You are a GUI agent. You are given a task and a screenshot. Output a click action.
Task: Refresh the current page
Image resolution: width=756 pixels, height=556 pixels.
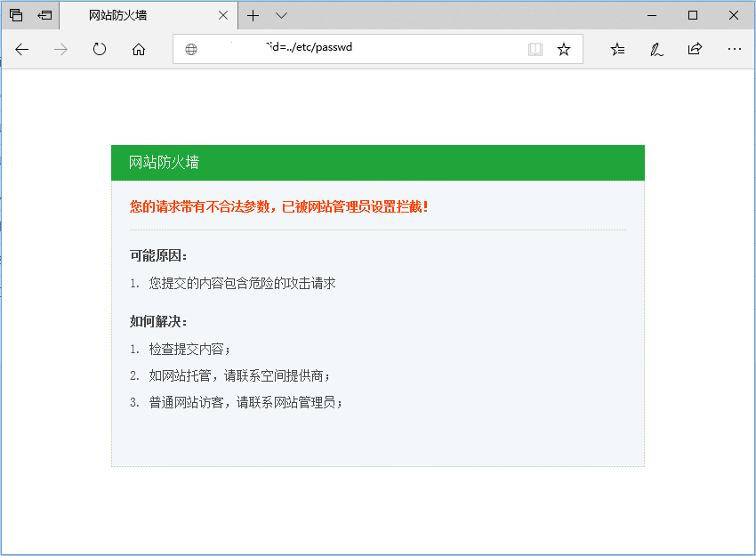pos(100,49)
